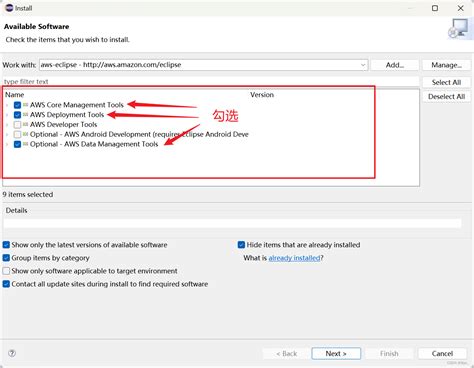
Task: Toggle Group items by category checkbox
Action: pos(6,258)
